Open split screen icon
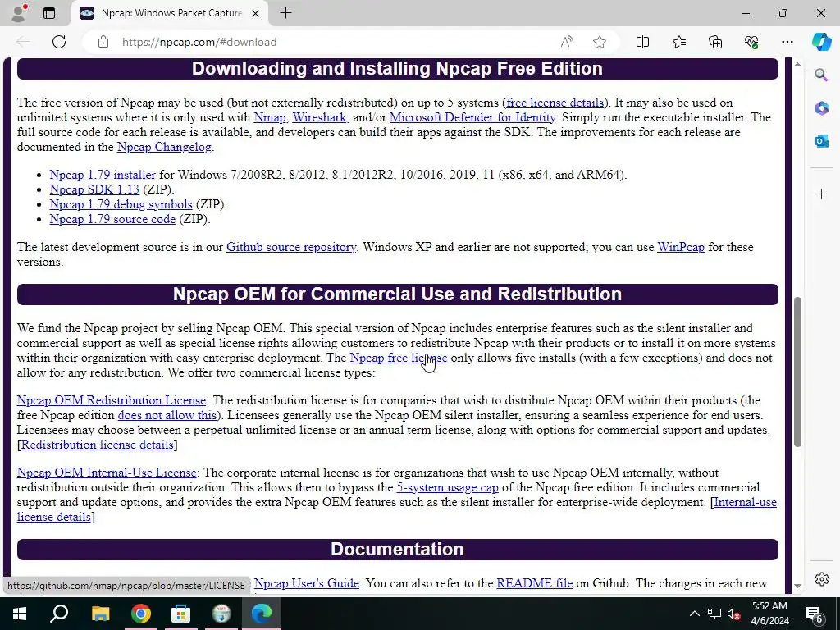 (x=642, y=42)
